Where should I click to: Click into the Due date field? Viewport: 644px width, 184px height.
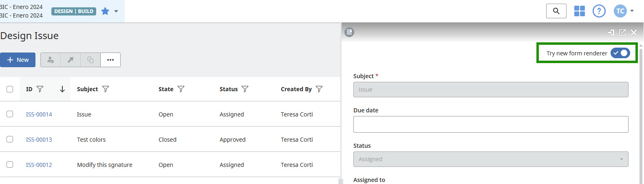[x=490, y=125]
